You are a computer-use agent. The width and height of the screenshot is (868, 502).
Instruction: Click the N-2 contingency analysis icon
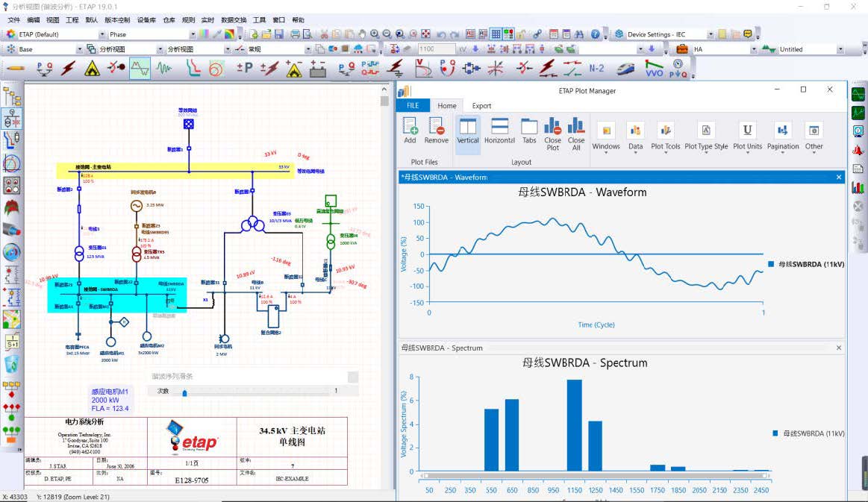point(596,68)
